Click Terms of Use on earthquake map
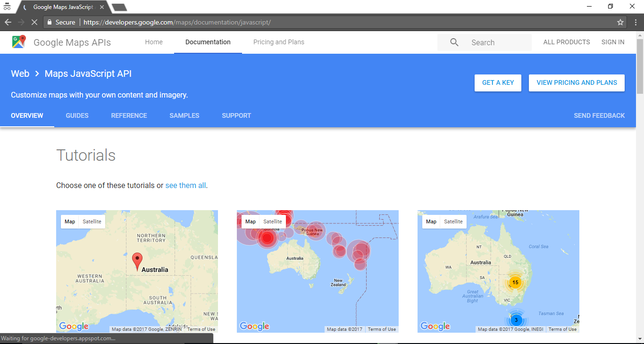Image resolution: width=644 pixels, height=344 pixels. pos(382,329)
